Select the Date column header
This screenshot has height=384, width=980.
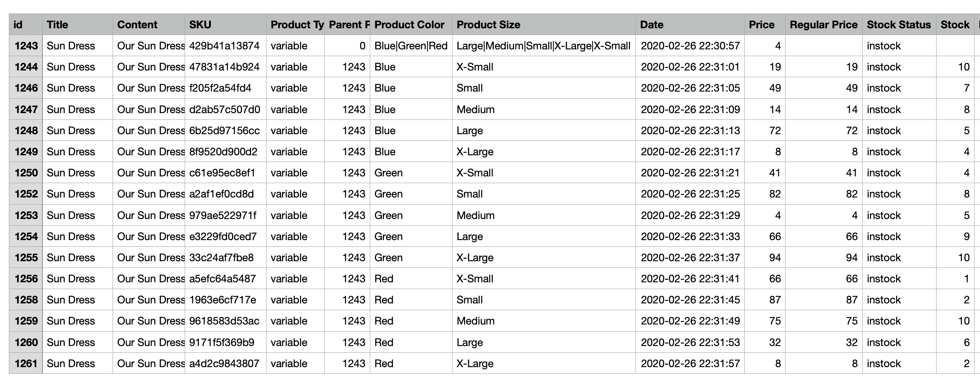pos(690,24)
